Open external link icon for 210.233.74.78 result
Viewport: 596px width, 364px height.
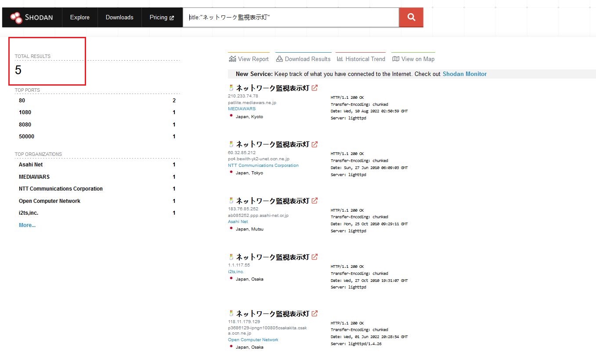click(x=314, y=88)
